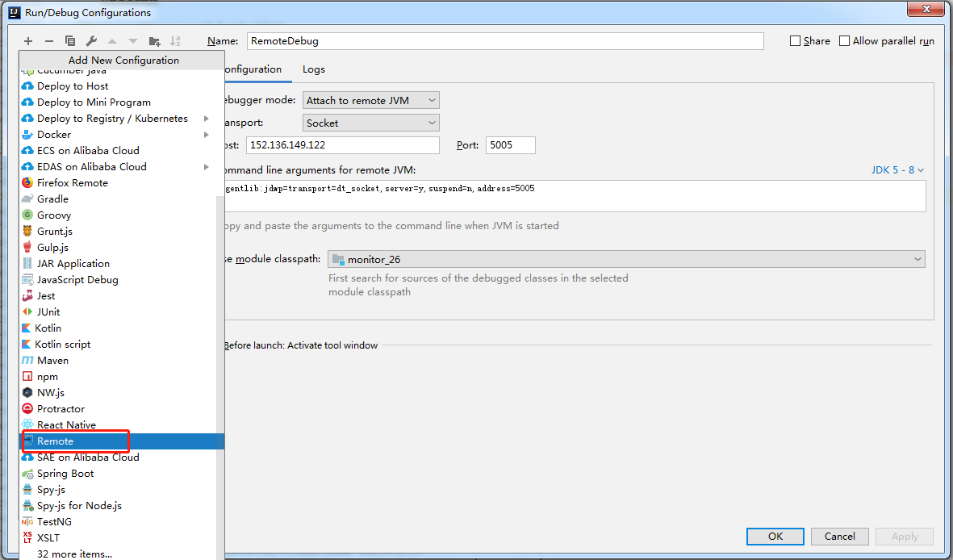Select Docker configuration type
This screenshot has width=953, height=560.
pos(119,135)
